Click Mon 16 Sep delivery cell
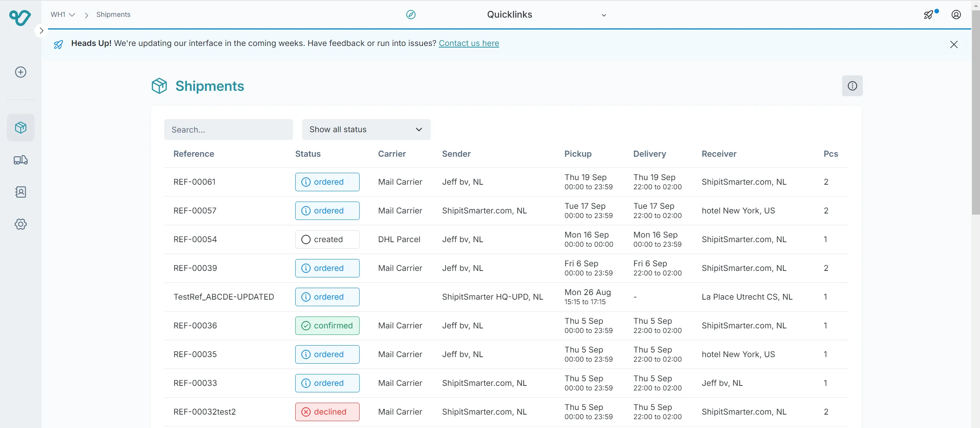The height and width of the screenshot is (428, 980). coord(657,239)
